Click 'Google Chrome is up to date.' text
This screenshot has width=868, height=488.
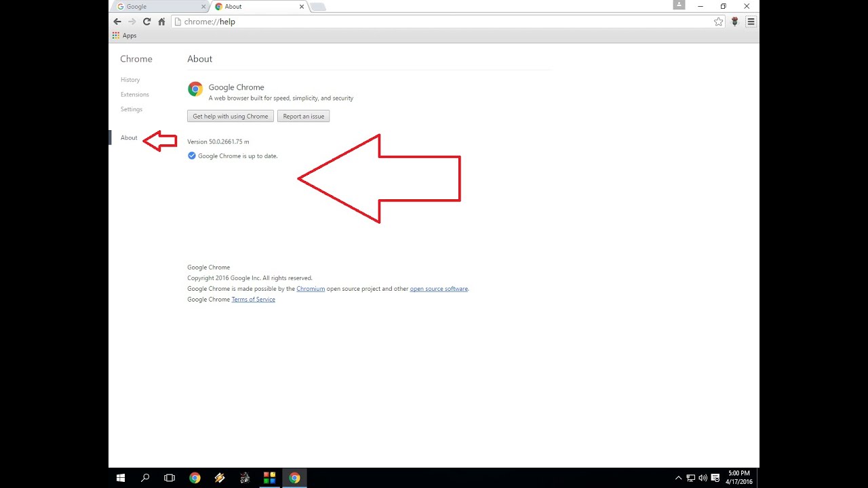click(x=237, y=156)
